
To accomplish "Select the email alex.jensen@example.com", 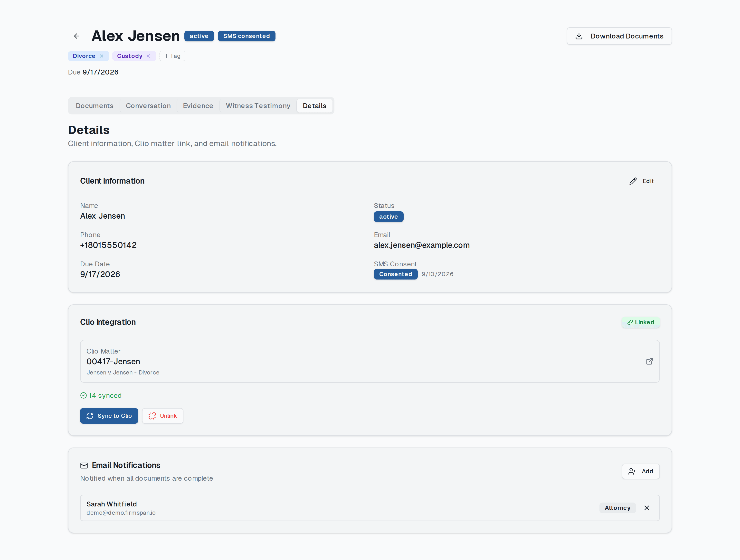I will (x=422, y=245).
